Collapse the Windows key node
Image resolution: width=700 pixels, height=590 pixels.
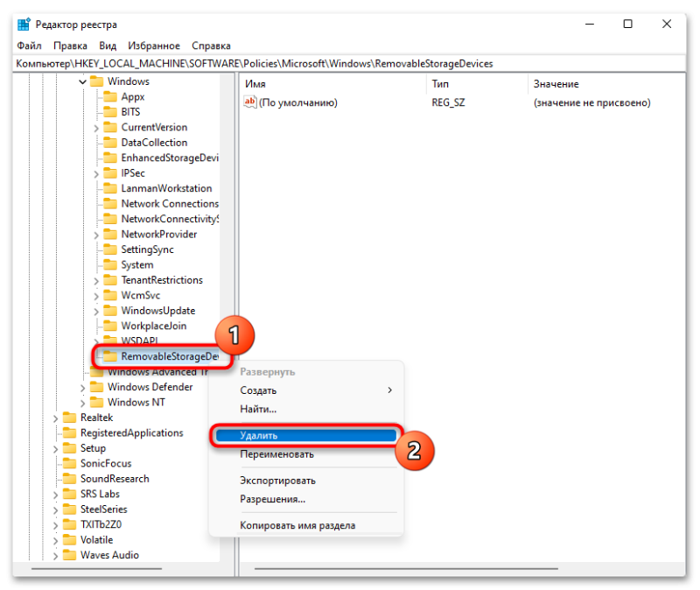point(82,81)
